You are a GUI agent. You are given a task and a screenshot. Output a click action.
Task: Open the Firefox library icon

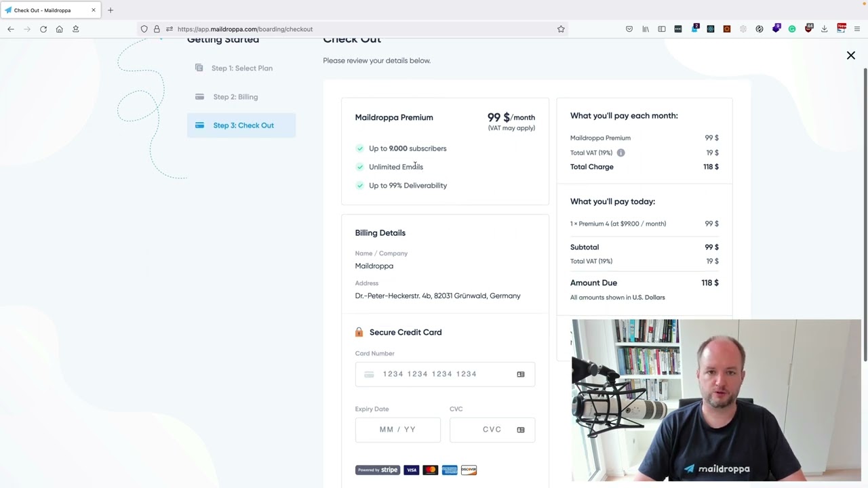click(x=646, y=29)
